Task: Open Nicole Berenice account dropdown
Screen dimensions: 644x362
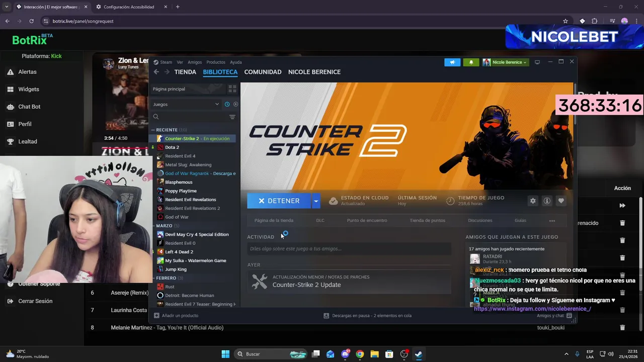Action: pyautogui.click(x=505, y=62)
